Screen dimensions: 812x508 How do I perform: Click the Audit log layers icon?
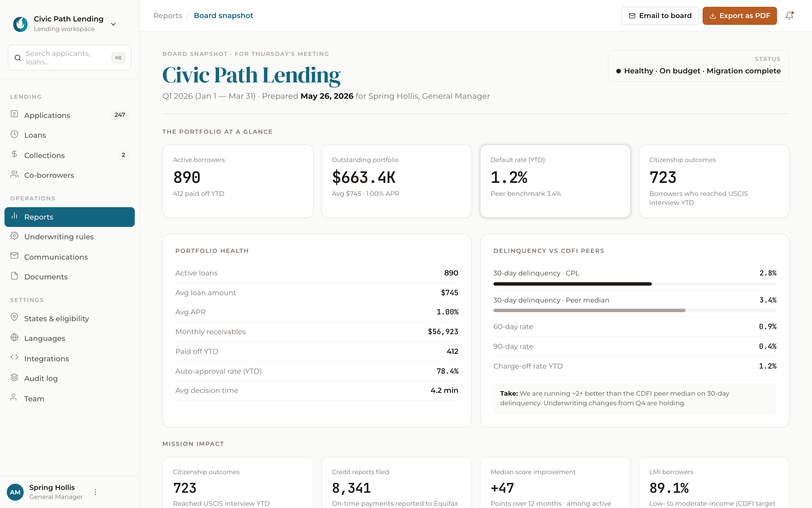pyautogui.click(x=14, y=377)
